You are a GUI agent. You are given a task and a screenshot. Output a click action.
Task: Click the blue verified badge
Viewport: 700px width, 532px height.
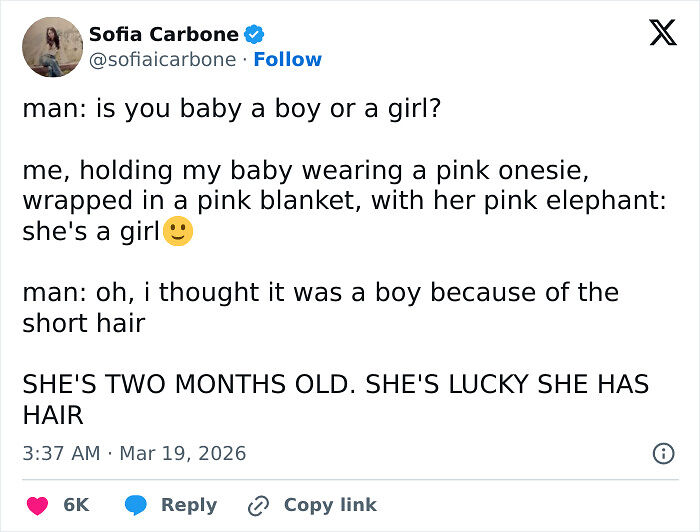click(x=255, y=34)
